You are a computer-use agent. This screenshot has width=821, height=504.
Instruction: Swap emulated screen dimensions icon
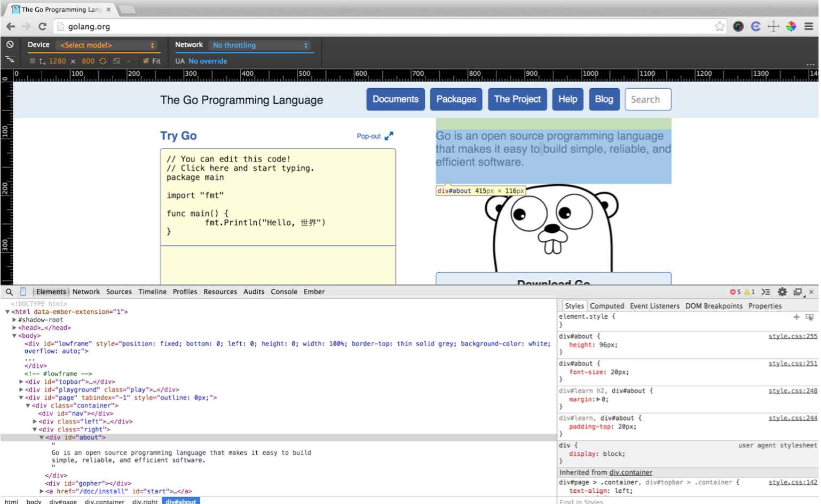(103, 61)
